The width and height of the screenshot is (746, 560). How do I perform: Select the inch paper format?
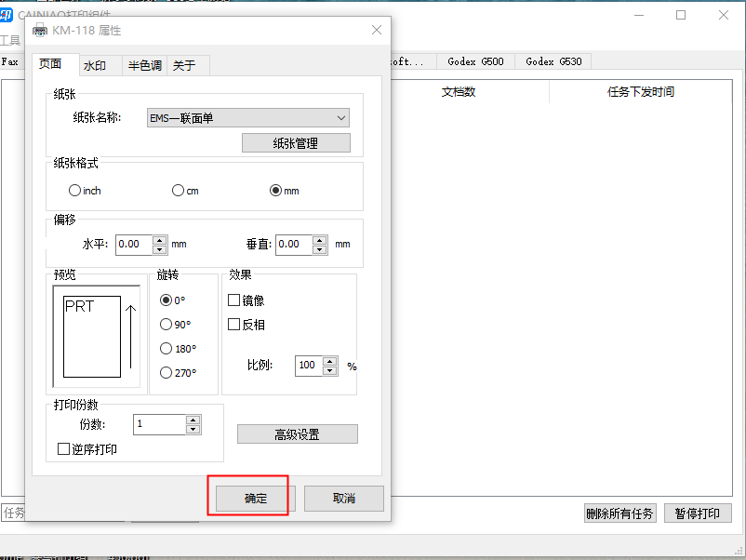point(74,191)
